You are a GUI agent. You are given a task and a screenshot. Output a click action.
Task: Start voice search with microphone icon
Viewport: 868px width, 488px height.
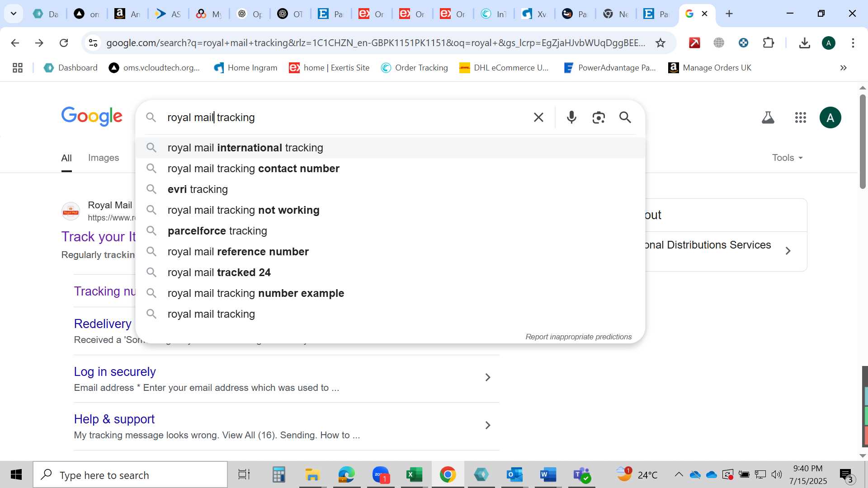tap(571, 117)
